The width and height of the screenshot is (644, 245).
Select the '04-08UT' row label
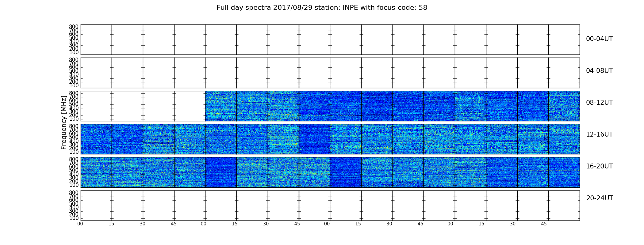click(x=600, y=71)
